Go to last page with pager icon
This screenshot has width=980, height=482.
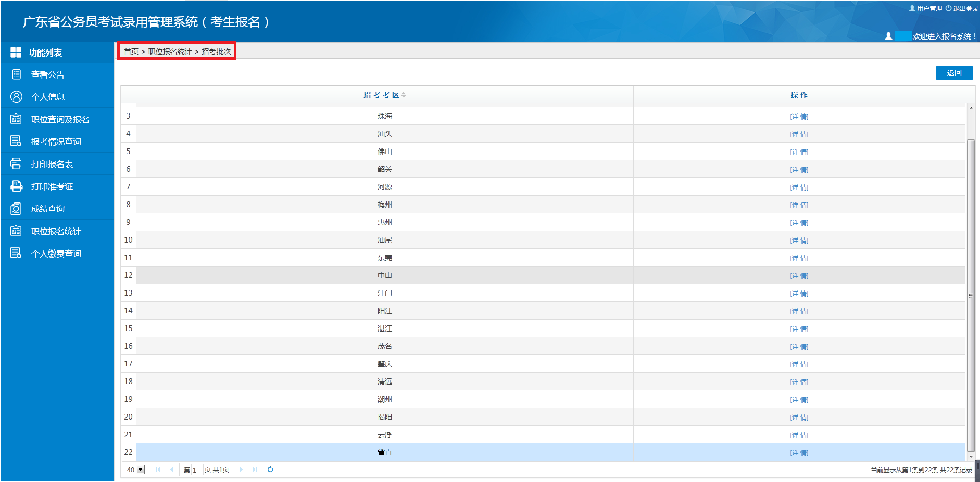254,470
